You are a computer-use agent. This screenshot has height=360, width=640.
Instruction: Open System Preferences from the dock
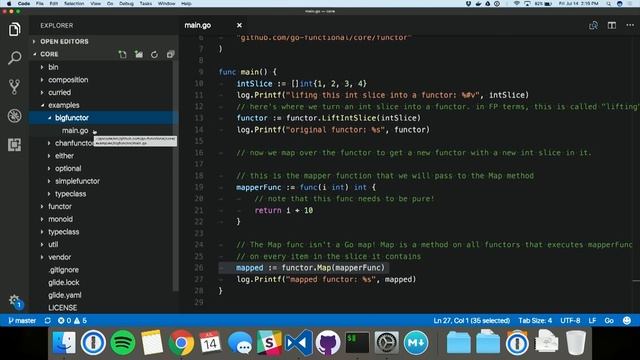click(x=387, y=342)
